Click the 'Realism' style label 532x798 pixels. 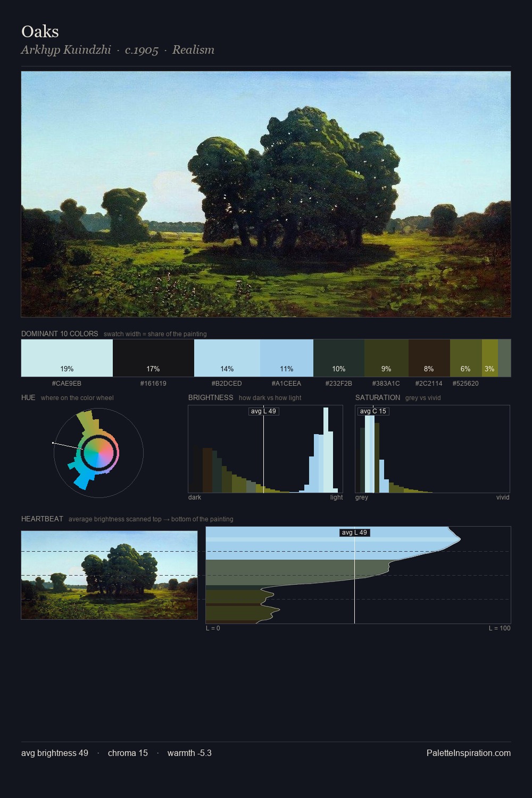tap(193, 50)
